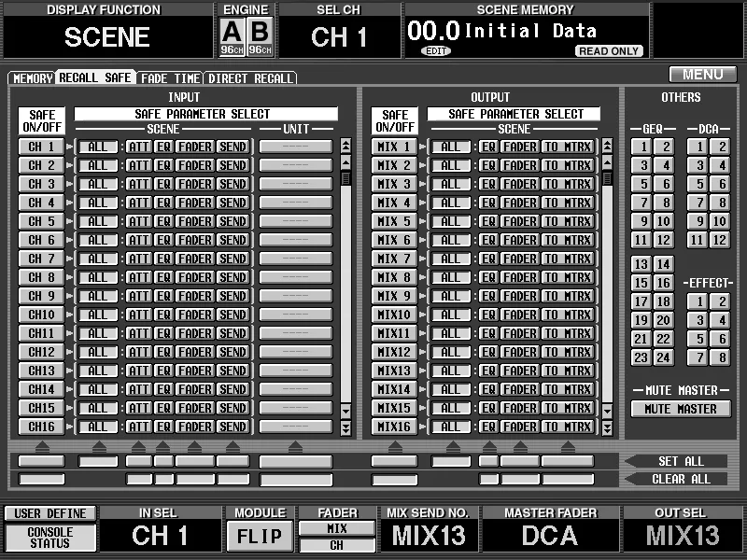
Task: Select GEQ 24 recall safe
Action: click(x=664, y=357)
